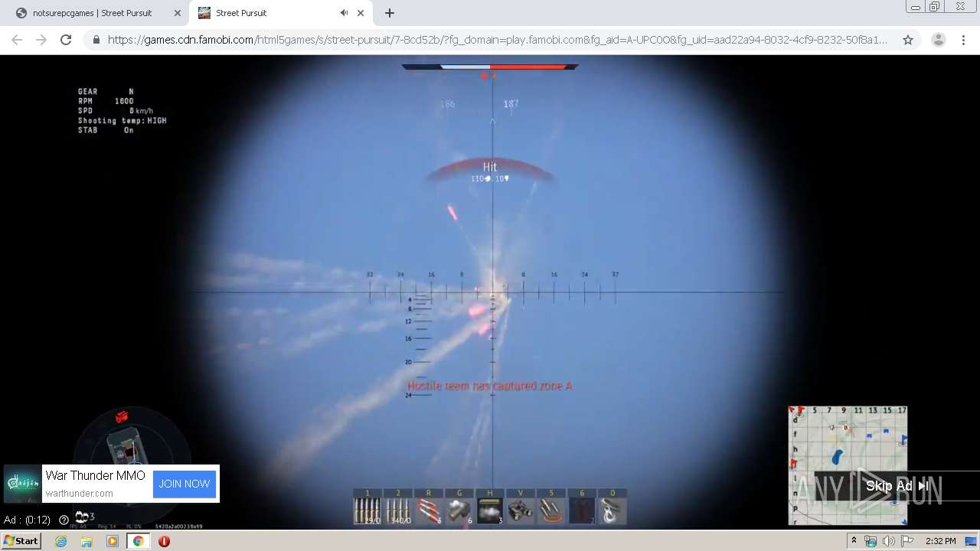The height and width of the screenshot is (551, 980).
Task: Open the ad info question mark icon
Action: [x=64, y=520]
